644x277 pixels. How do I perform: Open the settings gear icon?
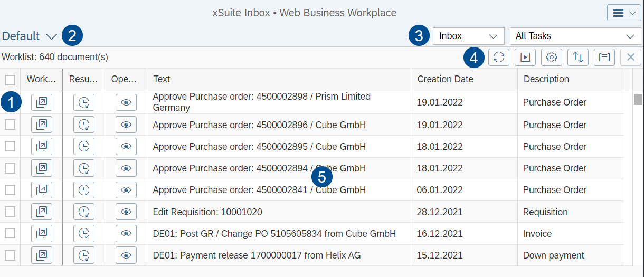(552, 58)
